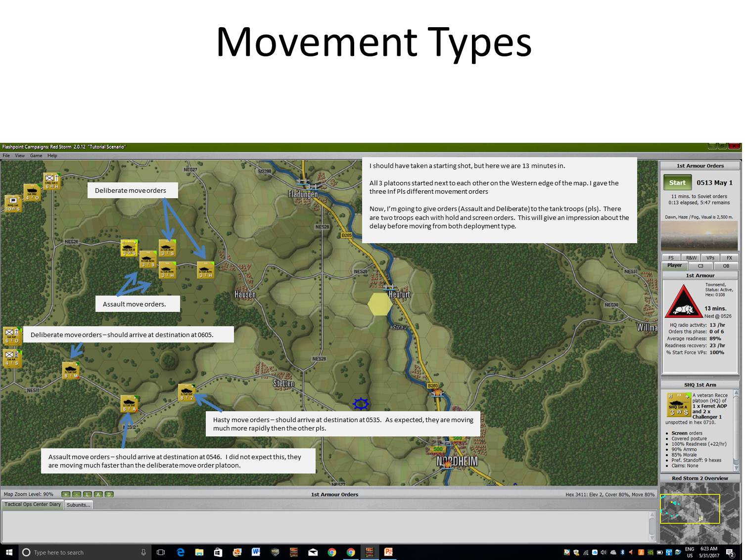Toggle the L map display button
The image size is (745, 560).
pos(88,494)
